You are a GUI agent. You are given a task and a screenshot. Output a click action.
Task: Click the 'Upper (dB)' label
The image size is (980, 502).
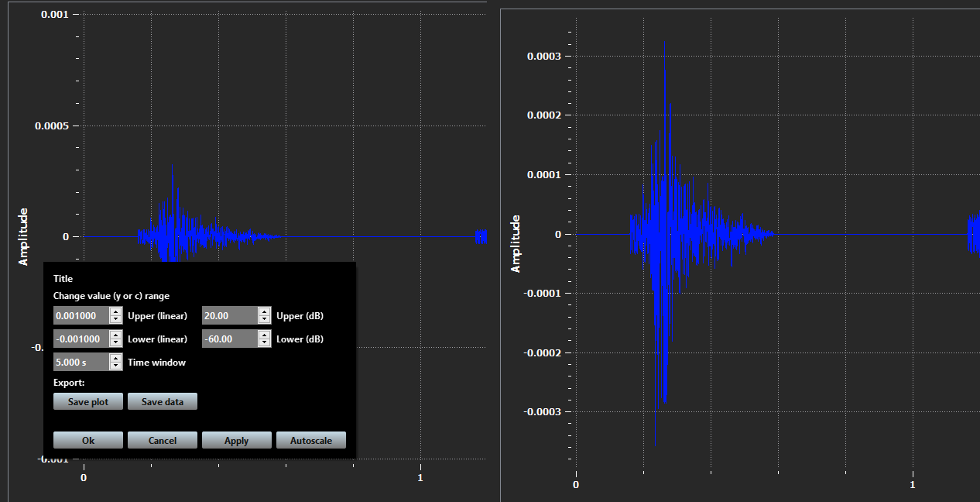[300, 316]
